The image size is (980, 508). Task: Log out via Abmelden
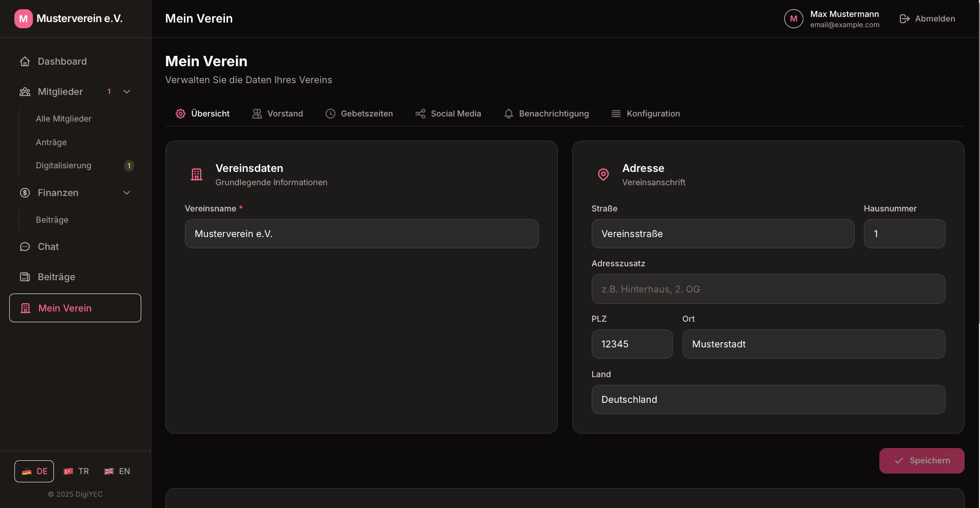click(x=927, y=19)
